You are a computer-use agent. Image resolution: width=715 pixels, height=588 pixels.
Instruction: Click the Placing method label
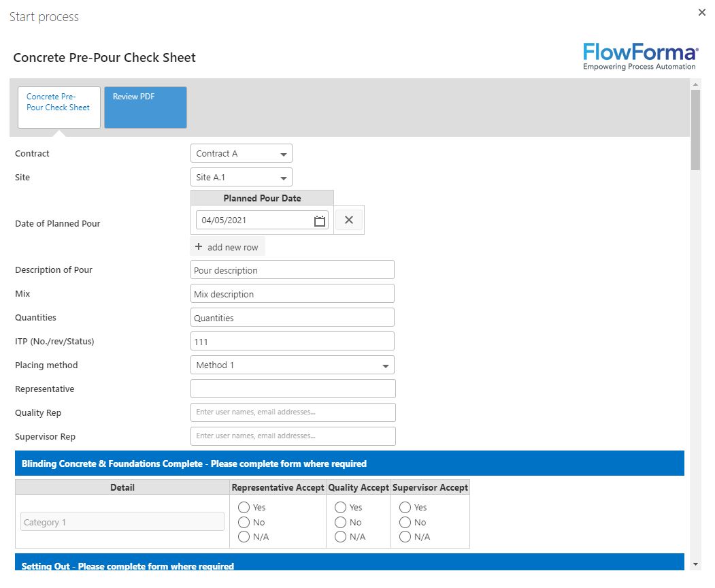[46, 365]
